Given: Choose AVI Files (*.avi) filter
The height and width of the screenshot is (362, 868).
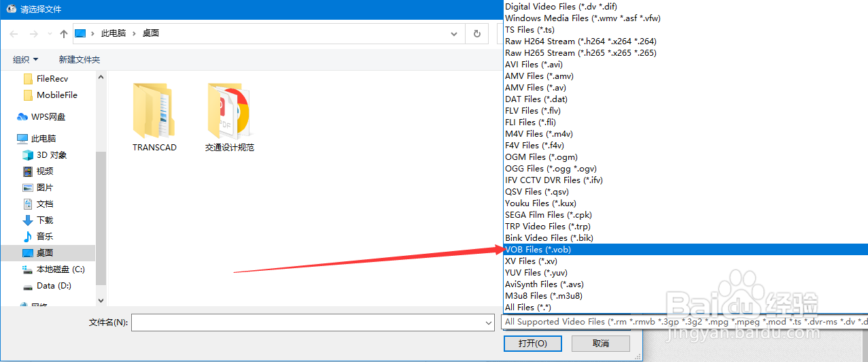Looking at the screenshot, I should pyautogui.click(x=686, y=64).
